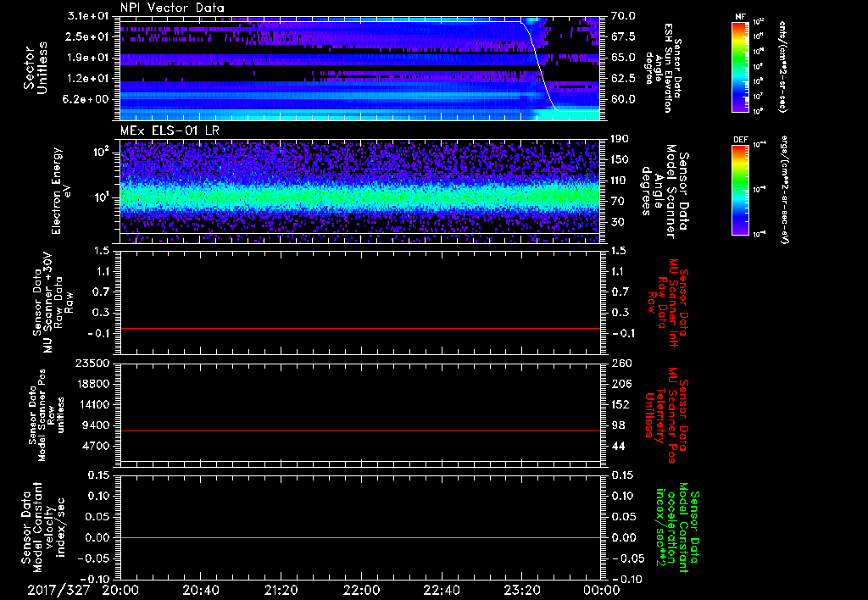The width and height of the screenshot is (868, 600).
Task: Click the 98 telemetry position tick
Action: click(x=618, y=425)
